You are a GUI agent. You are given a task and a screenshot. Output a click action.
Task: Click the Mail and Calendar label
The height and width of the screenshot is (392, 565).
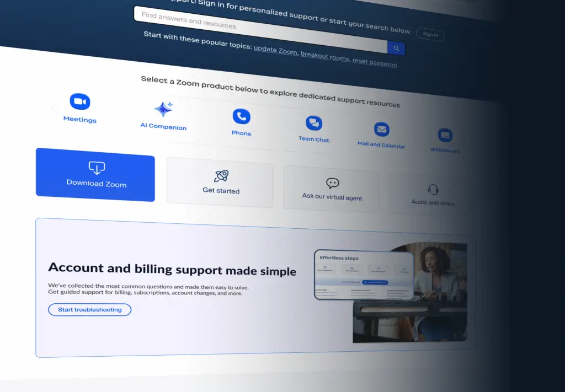coord(381,144)
